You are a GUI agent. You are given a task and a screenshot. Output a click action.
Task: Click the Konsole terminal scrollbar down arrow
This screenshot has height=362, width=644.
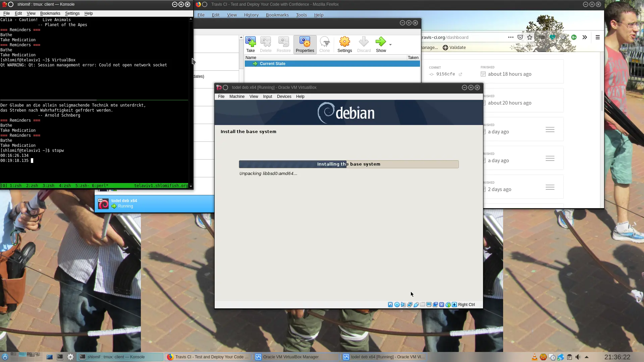pyautogui.click(x=191, y=186)
